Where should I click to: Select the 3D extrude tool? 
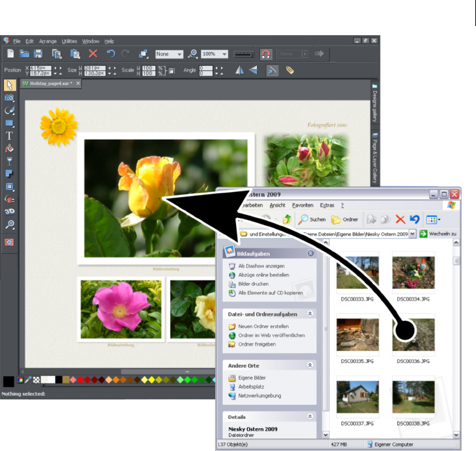9,212
